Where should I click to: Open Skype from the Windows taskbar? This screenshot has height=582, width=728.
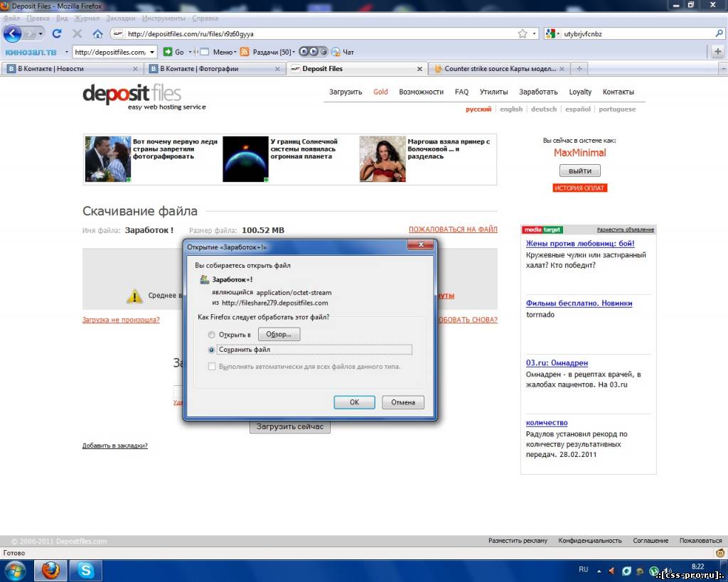[86, 570]
